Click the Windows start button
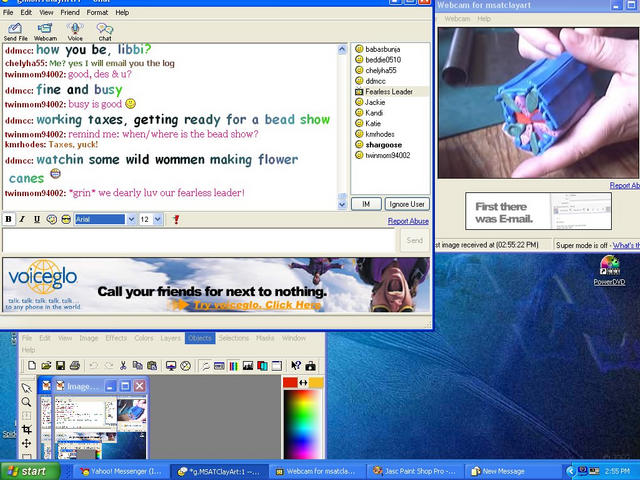The height and width of the screenshot is (480, 640). [30, 471]
